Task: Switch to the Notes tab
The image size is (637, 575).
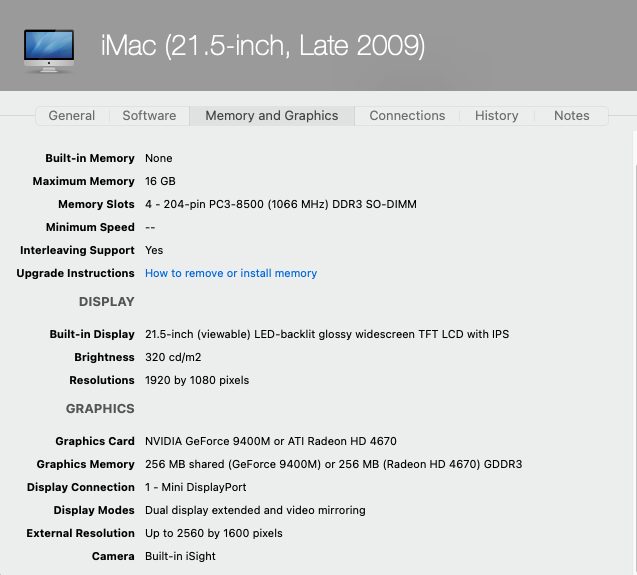Action: click(572, 116)
